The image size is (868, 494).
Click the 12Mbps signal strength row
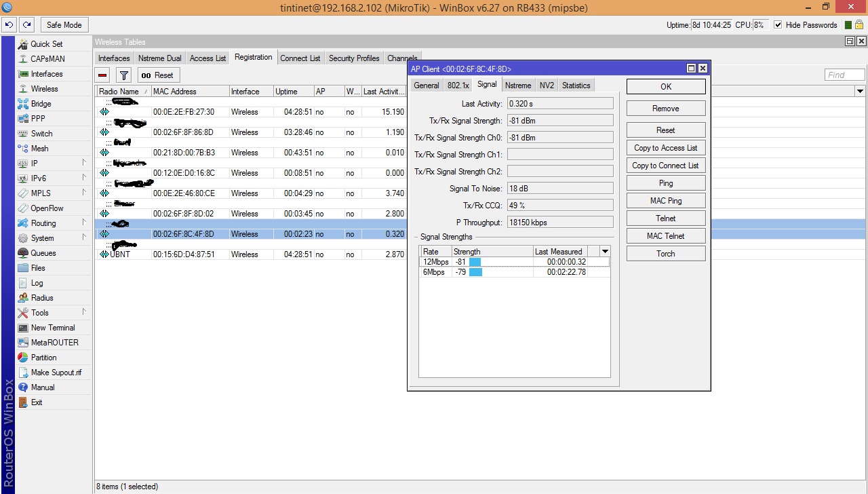515,262
